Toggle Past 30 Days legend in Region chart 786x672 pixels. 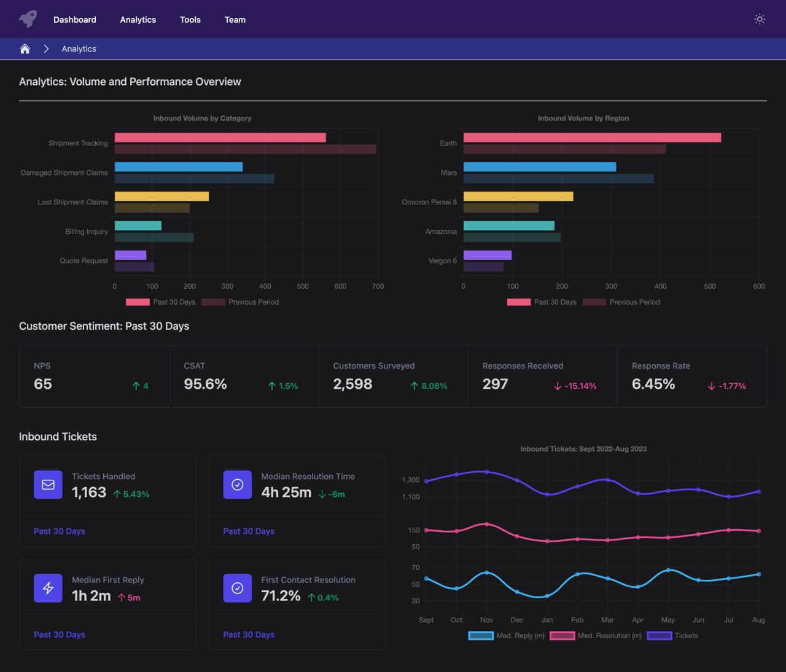pyautogui.click(x=542, y=302)
